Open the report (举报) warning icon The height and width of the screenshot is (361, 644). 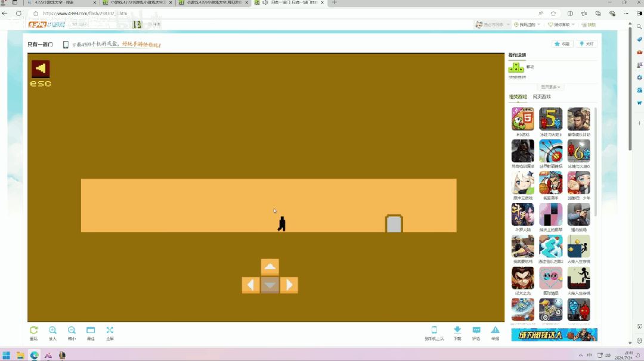[495, 331]
